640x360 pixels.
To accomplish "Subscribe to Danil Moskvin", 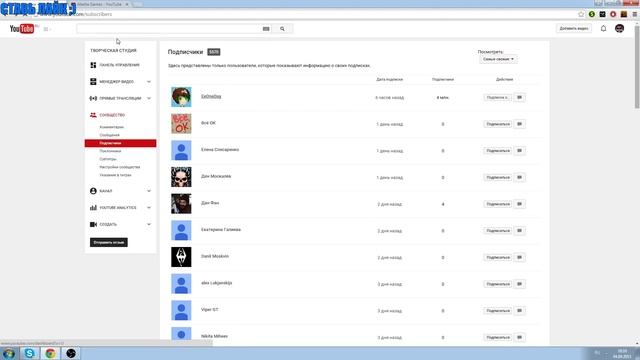I will point(498,257).
